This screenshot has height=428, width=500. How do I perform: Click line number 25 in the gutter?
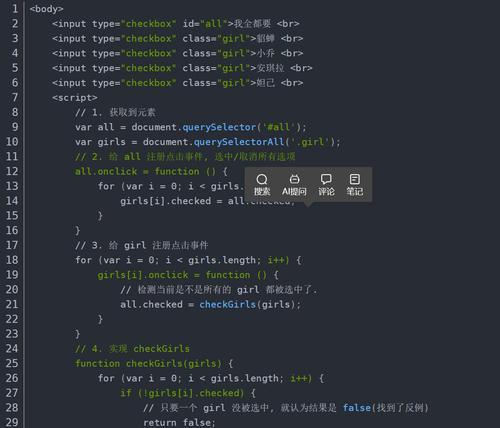coord(12,363)
